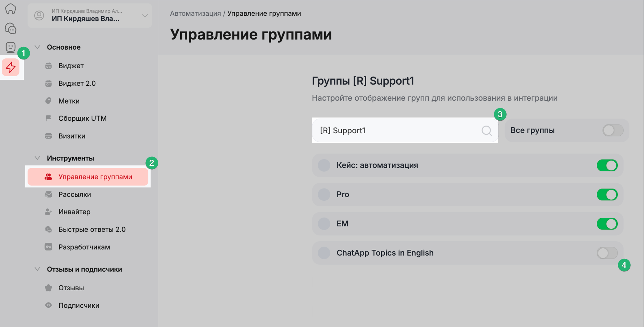The width and height of the screenshot is (644, 327).
Task: Enable ChatApp Topics in English toggle
Action: click(607, 253)
